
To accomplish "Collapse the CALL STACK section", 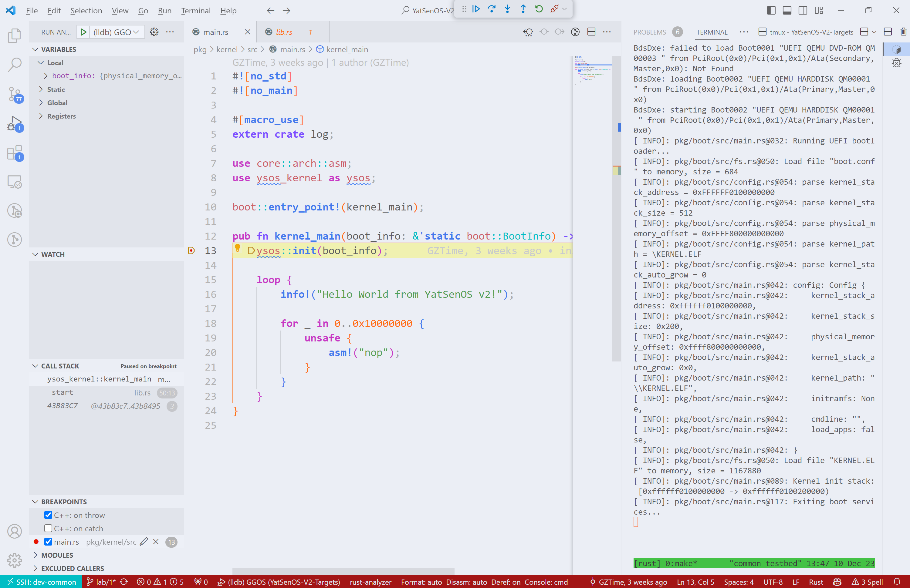I will 35,366.
